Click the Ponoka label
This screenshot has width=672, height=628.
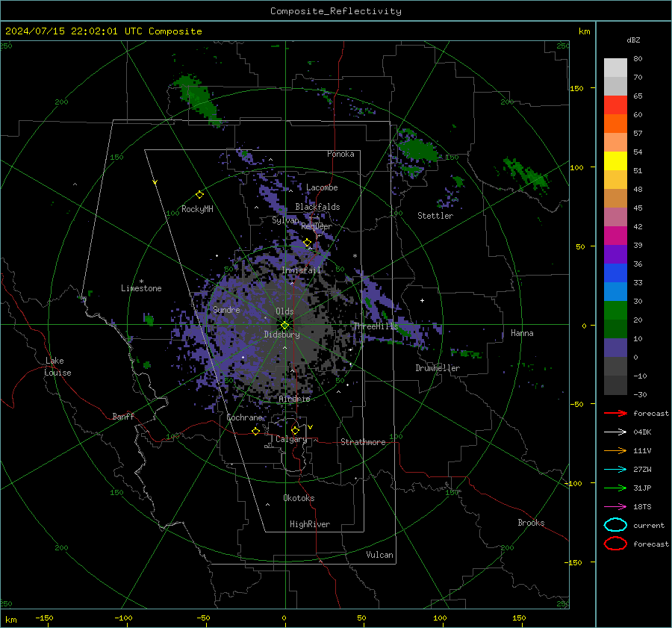pyautogui.click(x=340, y=154)
